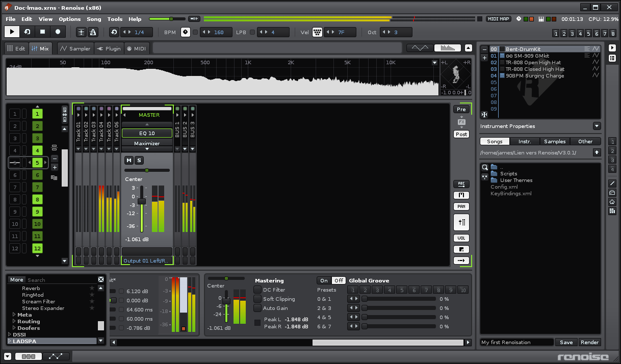The image size is (621, 364).
Task: Click the Render button
Action: tap(589, 343)
